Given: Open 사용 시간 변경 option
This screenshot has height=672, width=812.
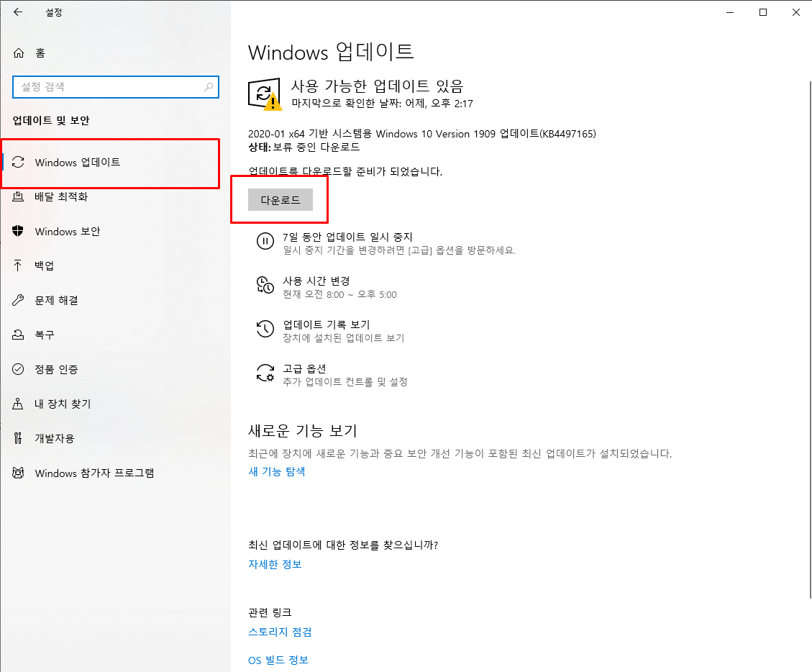Looking at the screenshot, I should click(316, 281).
